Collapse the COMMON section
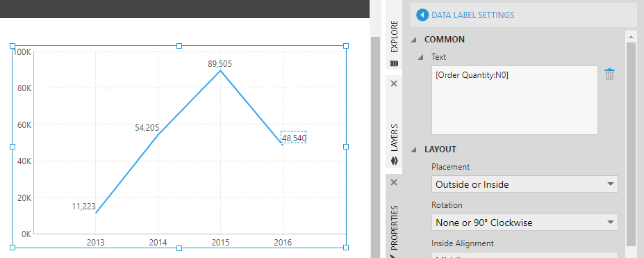Screen dimensions: 644x258 tap(414, 40)
